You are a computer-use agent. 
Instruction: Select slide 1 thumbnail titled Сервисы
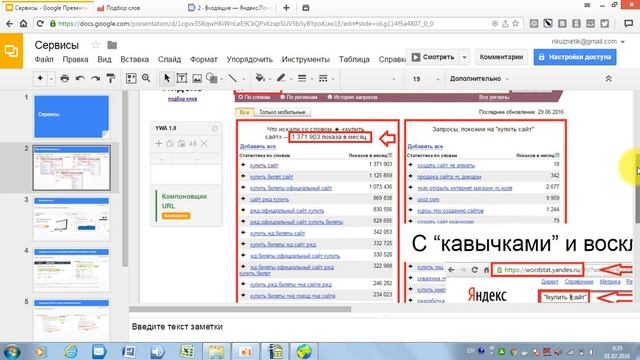tap(71, 116)
